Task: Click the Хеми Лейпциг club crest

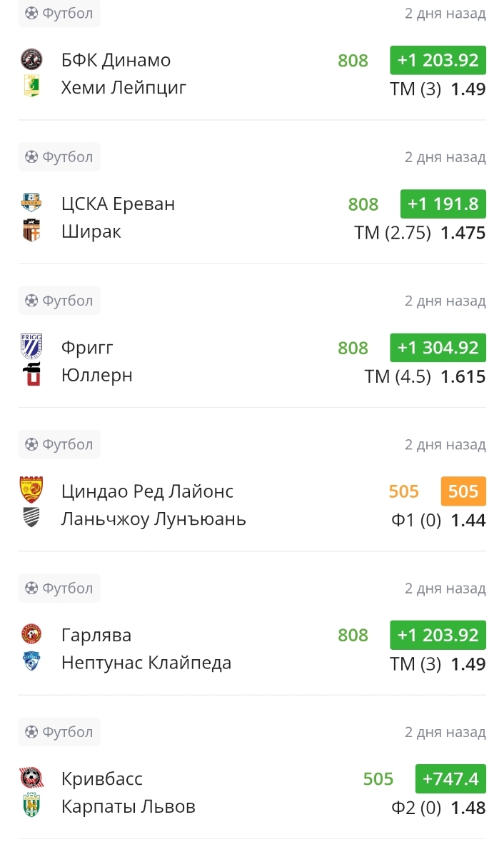Action: 31,89
